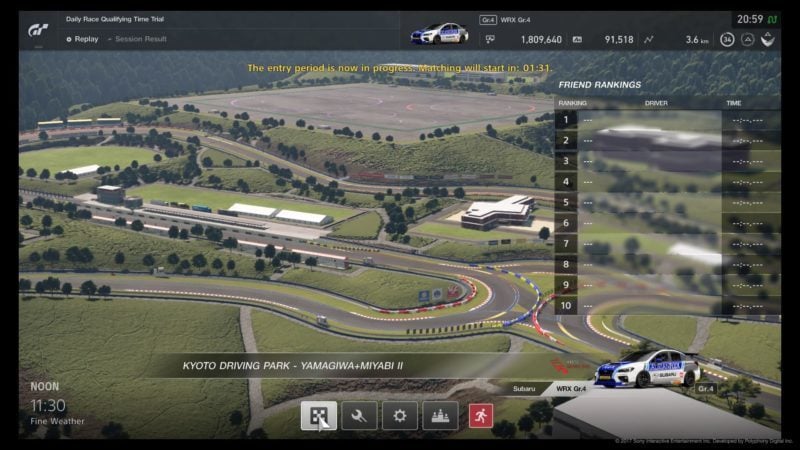The height and width of the screenshot is (450, 800).
Task: Click the checkered flag start button
Action: point(318,416)
